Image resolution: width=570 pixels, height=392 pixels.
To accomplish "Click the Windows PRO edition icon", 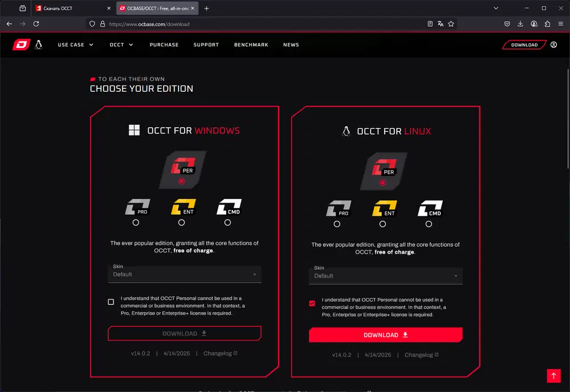I will point(137,207).
